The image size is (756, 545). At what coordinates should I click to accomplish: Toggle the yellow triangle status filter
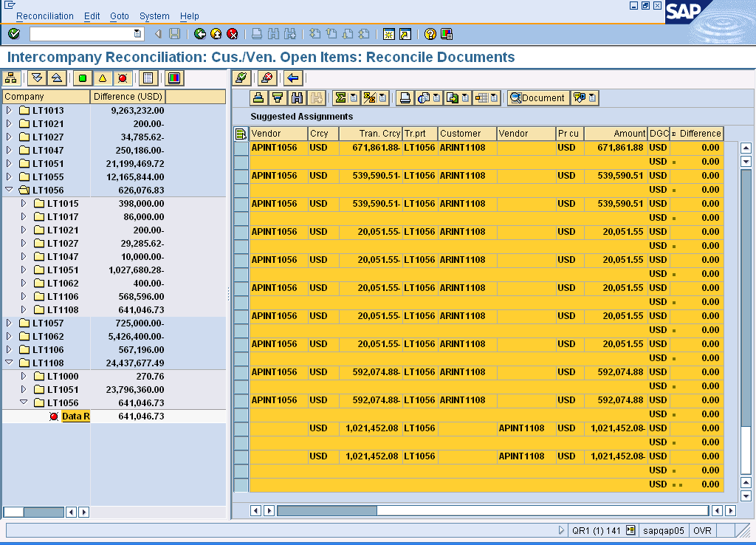102,78
